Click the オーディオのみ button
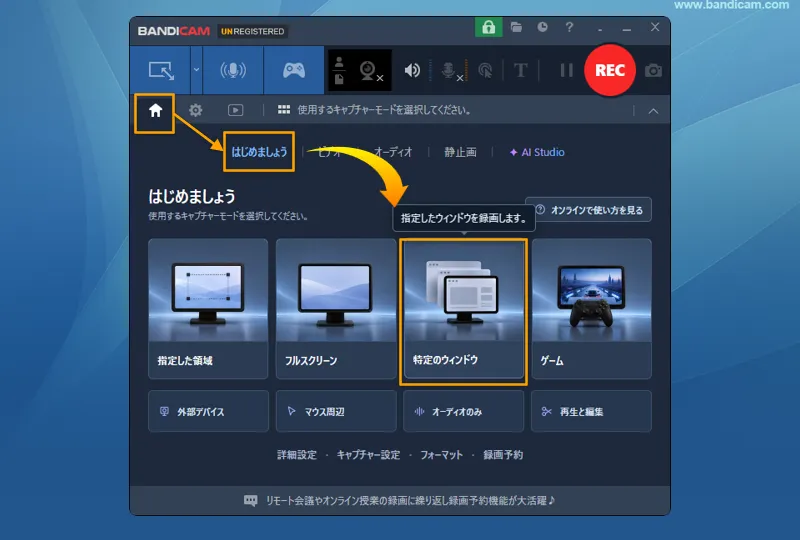This screenshot has height=540, width=800. 463,411
